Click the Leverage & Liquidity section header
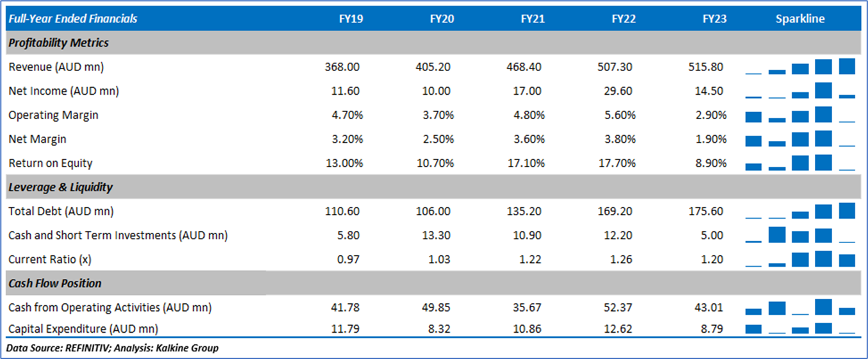The width and height of the screenshot is (868, 359). (x=60, y=187)
